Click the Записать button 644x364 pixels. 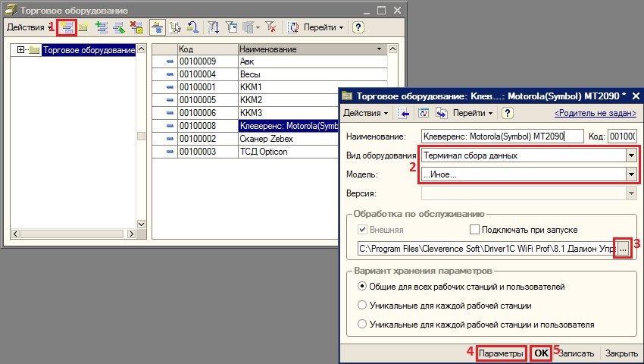576,353
